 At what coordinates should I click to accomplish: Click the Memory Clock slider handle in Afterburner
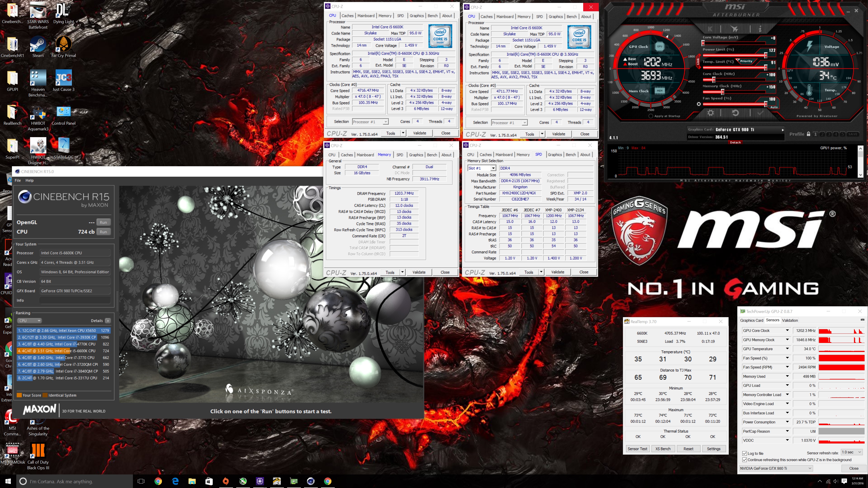[x=722, y=92]
